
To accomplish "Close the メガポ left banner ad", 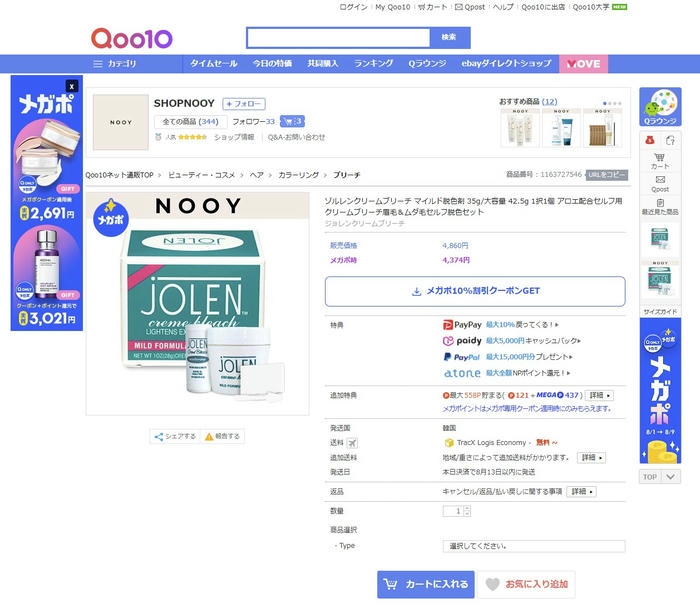I will click(x=72, y=86).
